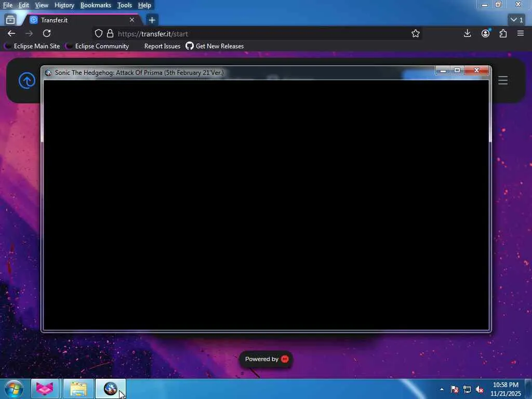Open the clock showing 10:58 PM
532x399 pixels.
[506, 389]
